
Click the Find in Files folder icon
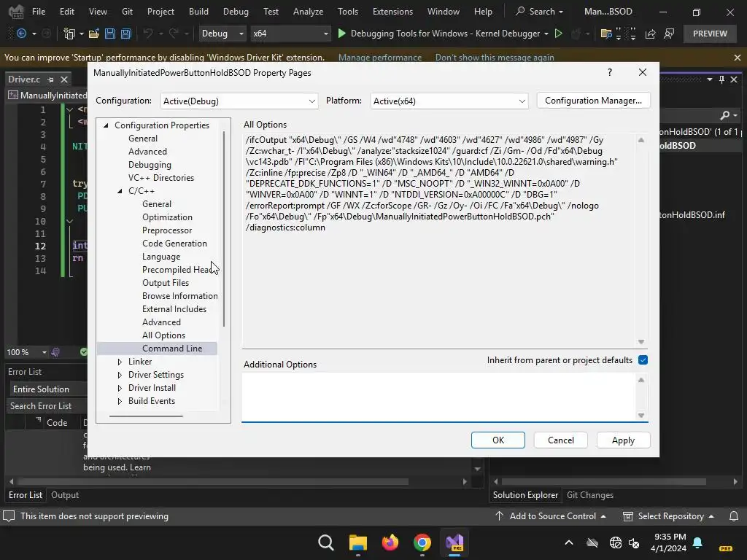pyautogui.click(x=606, y=34)
